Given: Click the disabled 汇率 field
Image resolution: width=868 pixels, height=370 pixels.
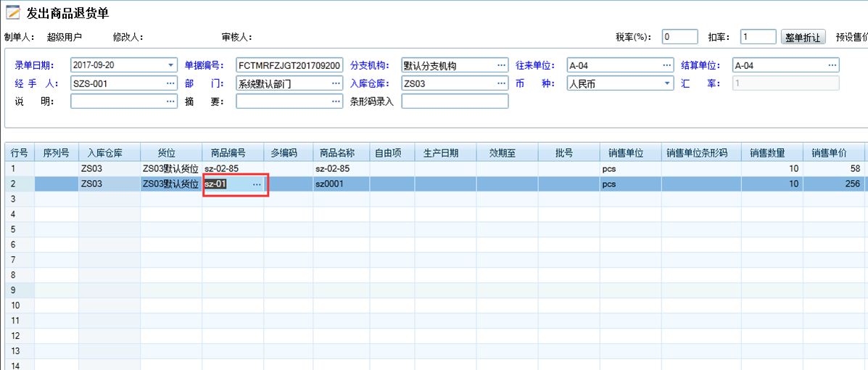Looking at the screenshot, I should point(786,83).
